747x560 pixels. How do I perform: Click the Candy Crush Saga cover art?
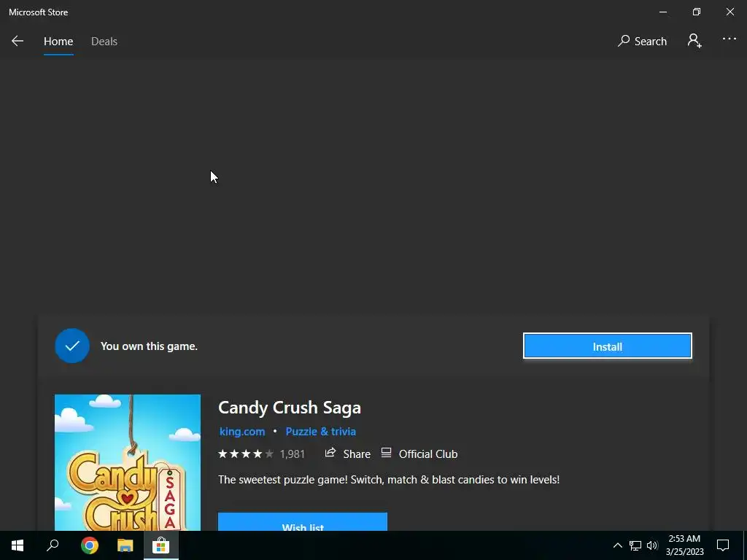click(127, 462)
